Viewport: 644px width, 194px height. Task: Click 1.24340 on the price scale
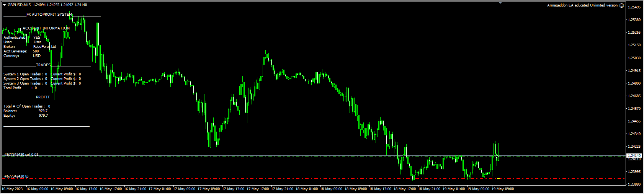tap(634, 134)
